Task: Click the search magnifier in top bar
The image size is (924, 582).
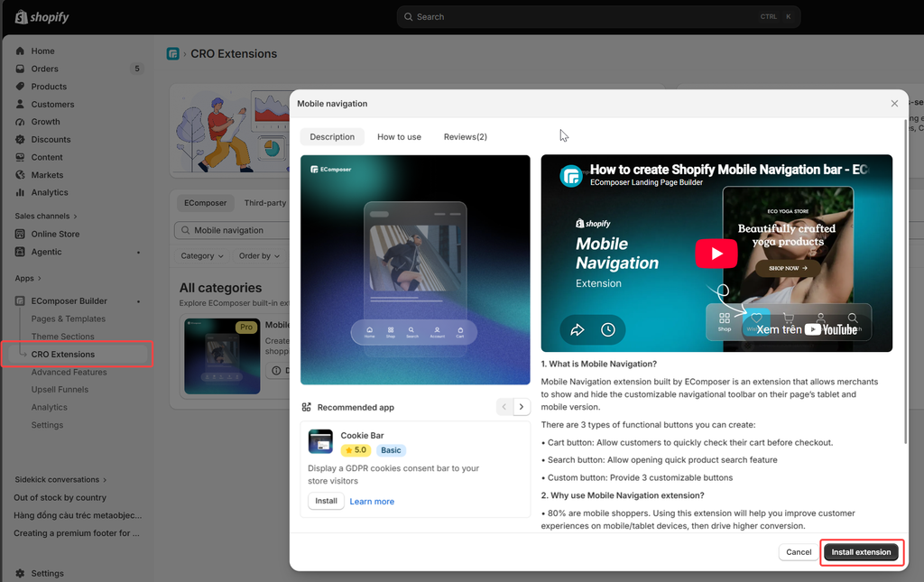Action: click(408, 17)
